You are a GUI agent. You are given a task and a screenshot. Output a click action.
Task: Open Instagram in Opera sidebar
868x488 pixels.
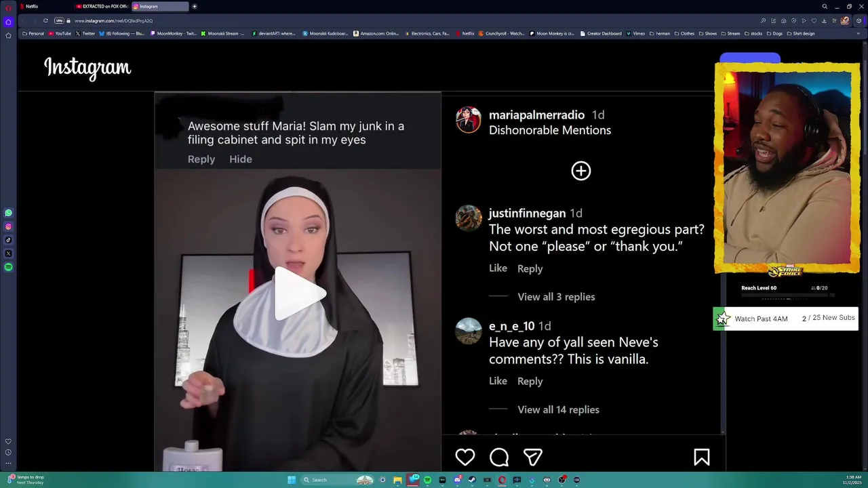coord(8,226)
